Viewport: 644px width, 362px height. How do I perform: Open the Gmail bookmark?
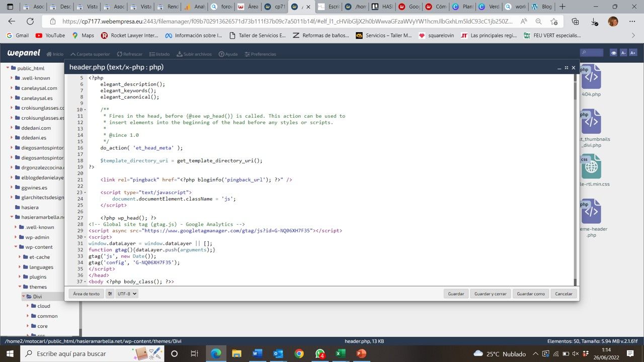17,36
